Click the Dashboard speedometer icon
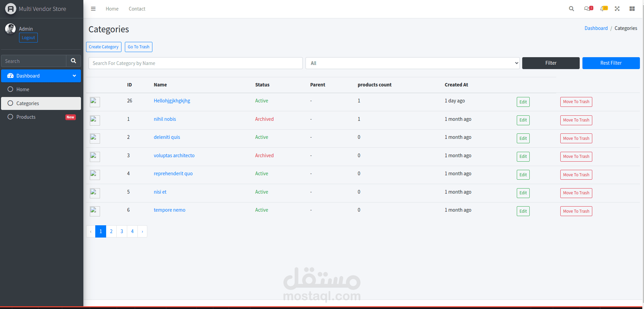The width and height of the screenshot is (644, 309). [x=11, y=76]
